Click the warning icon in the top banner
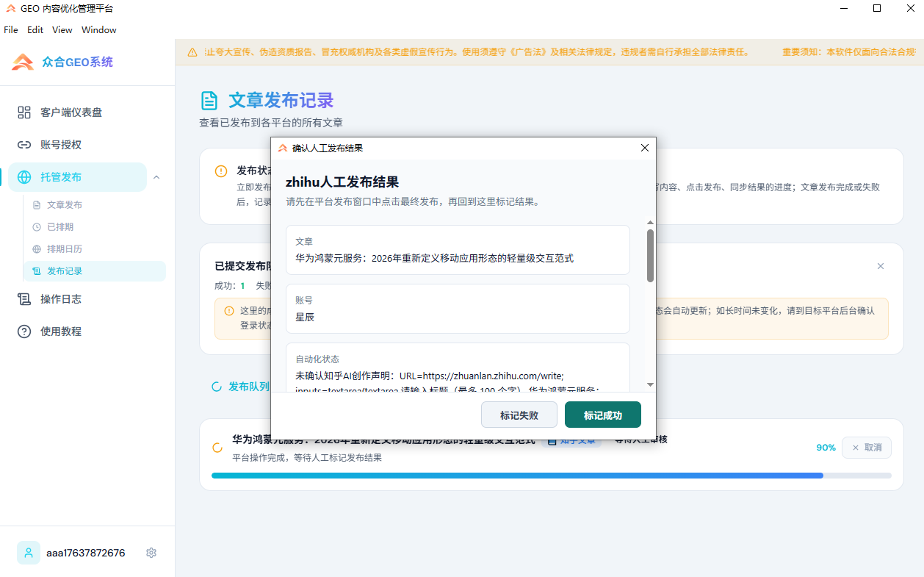 click(192, 52)
